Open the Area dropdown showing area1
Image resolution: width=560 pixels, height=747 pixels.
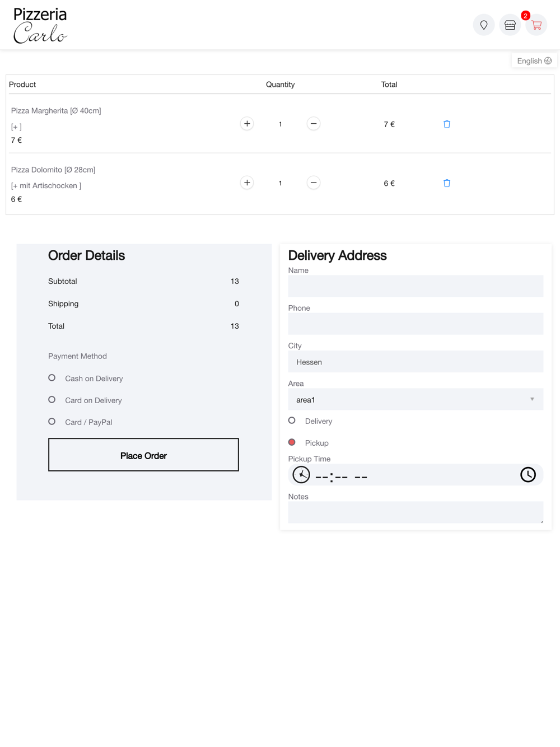pyautogui.click(x=416, y=399)
